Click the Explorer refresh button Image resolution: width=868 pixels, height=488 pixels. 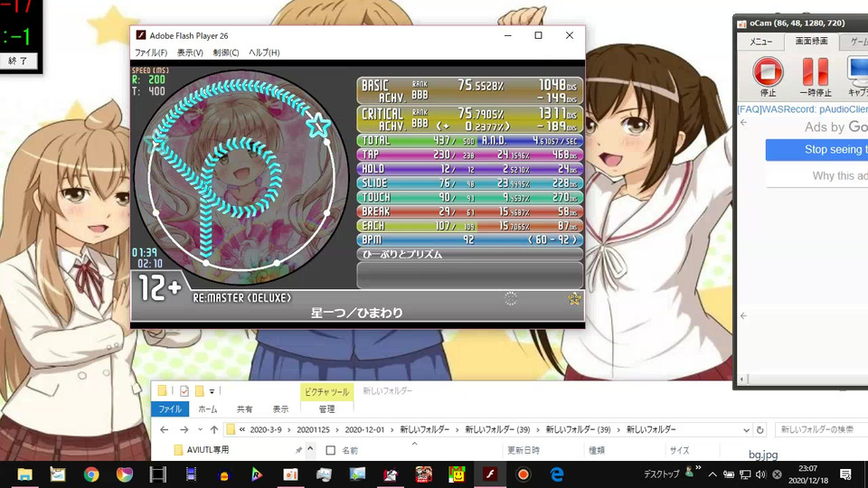(760, 429)
